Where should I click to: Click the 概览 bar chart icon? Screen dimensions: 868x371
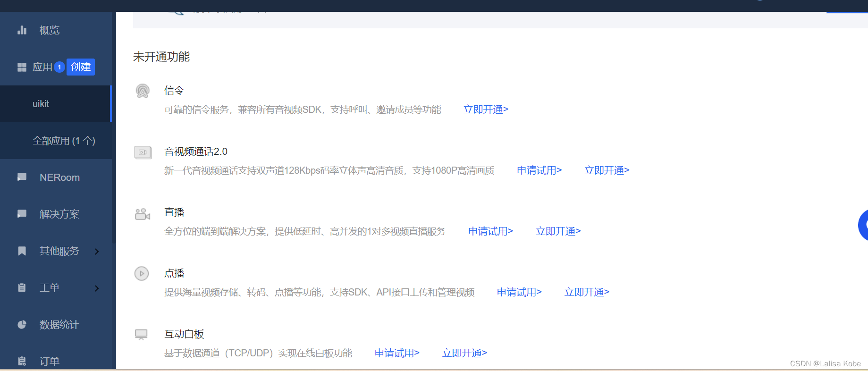coord(22,30)
